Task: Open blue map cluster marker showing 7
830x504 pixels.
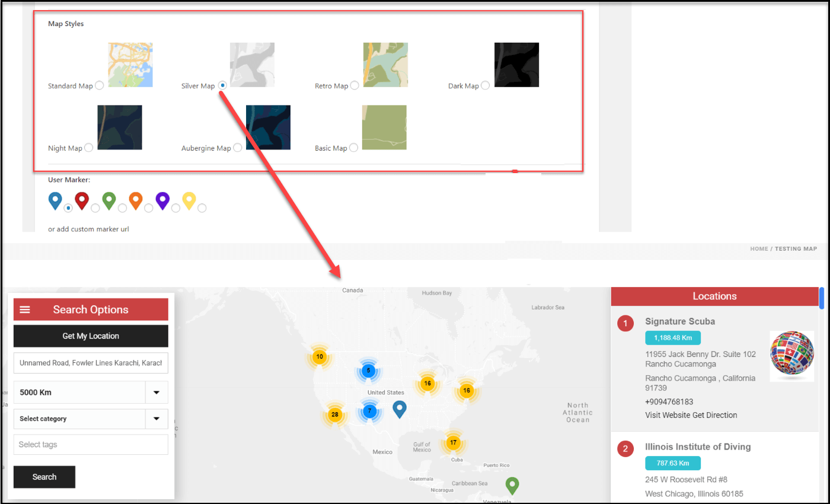Action: (369, 411)
